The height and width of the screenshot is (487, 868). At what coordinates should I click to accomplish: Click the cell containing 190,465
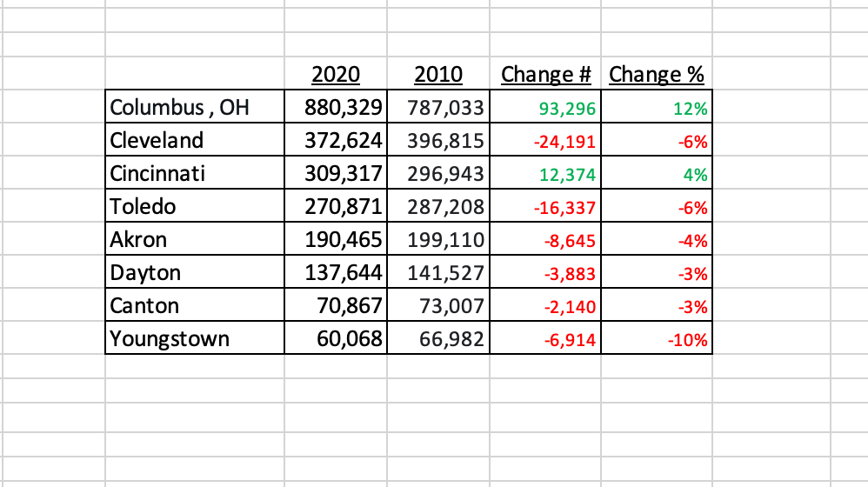coord(336,238)
